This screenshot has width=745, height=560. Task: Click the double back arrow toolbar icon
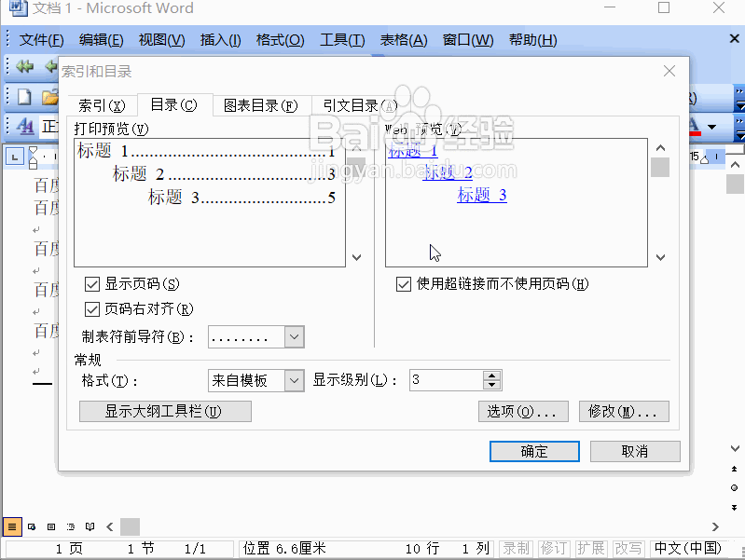[25, 66]
